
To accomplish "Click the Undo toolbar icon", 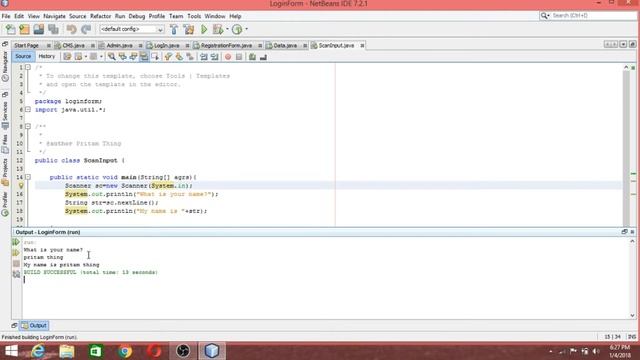I will (x=71, y=29).
